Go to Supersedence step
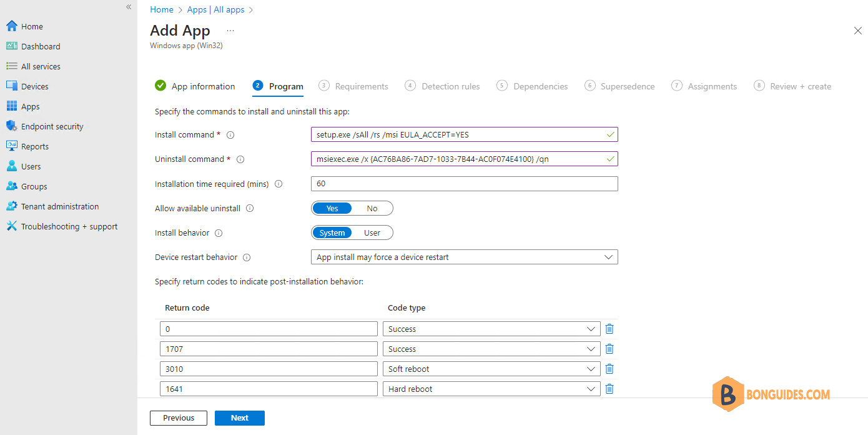Image resolution: width=868 pixels, height=435 pixels. click(619, 86)
